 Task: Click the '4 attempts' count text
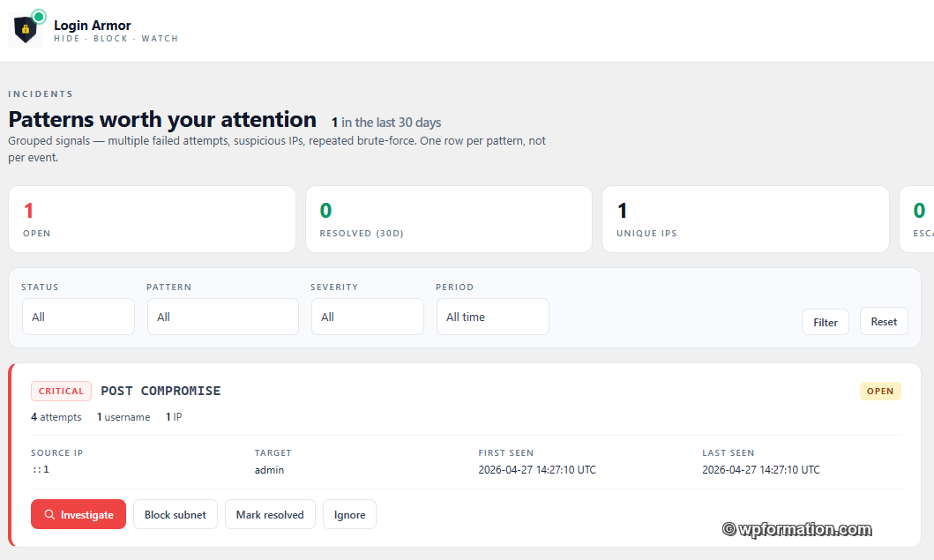pos(56,417)
